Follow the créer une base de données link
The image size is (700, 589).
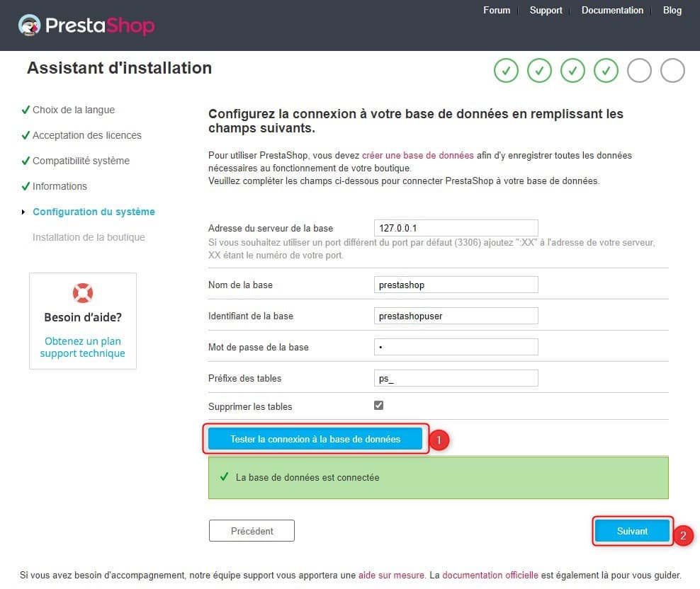click(x=417, y=155)
